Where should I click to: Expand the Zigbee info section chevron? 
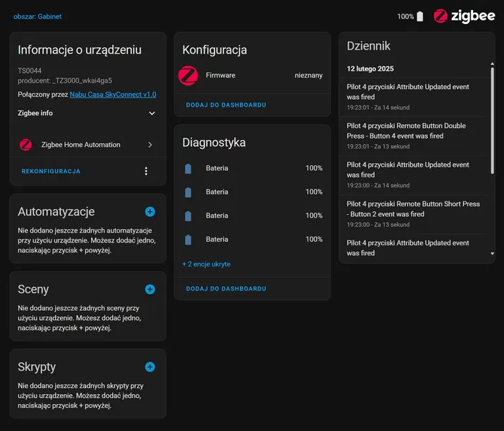coord(152,113)
